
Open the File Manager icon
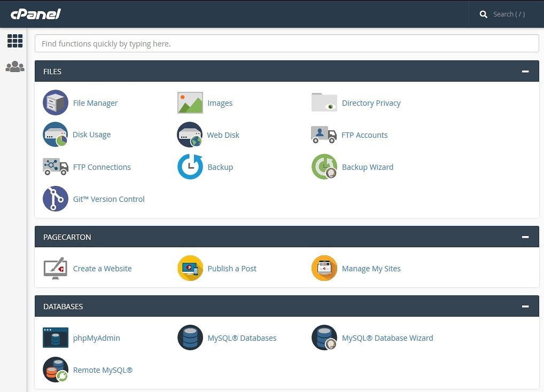pos(56,103)
